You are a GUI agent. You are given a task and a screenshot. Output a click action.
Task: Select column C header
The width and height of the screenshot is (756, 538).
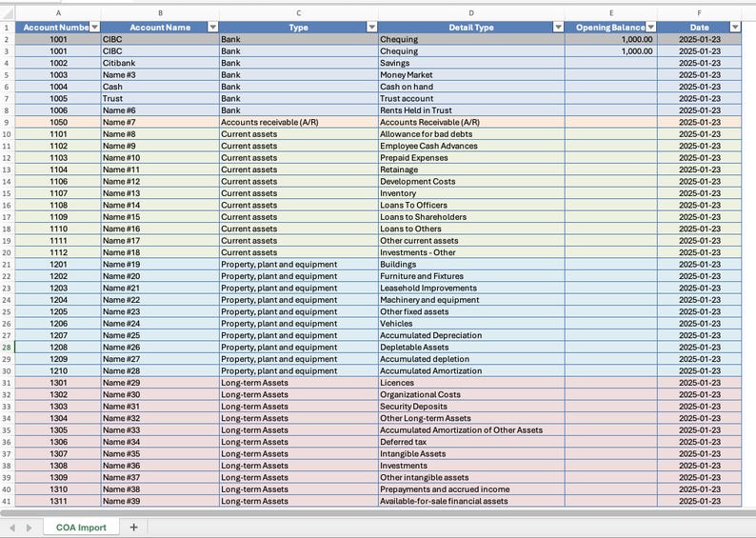point(298,13)
